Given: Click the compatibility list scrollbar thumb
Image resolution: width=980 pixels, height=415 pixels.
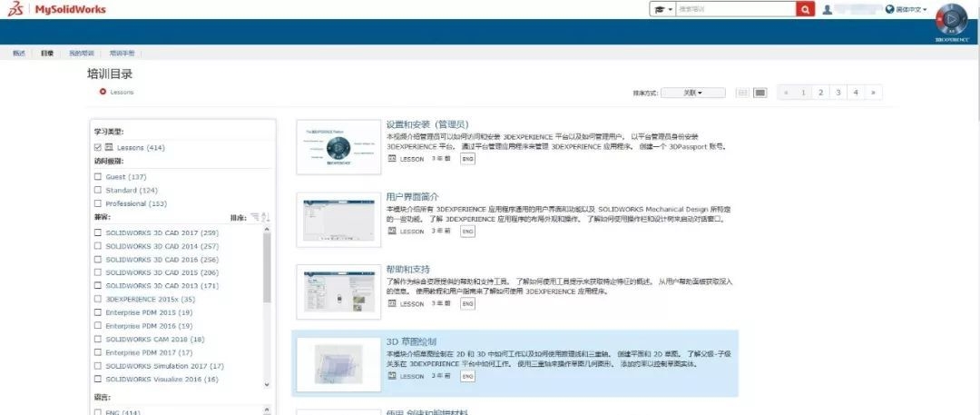Looking at the screenshot, I should click(x=267, y=267).
